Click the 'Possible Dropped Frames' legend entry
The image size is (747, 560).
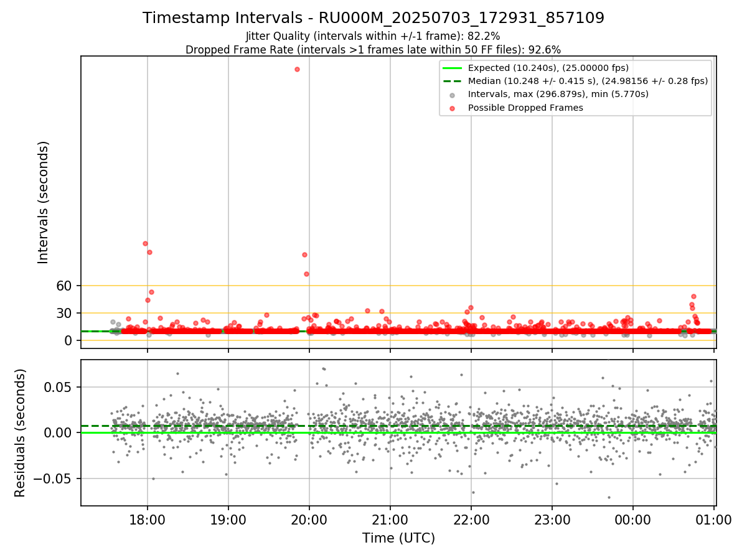525,108
